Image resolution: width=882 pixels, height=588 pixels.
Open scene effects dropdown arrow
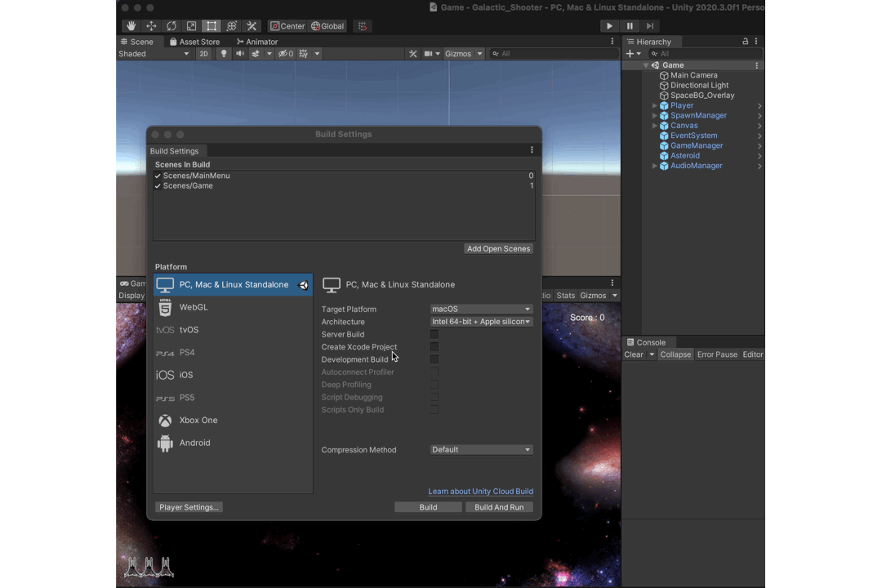(269, 53)
